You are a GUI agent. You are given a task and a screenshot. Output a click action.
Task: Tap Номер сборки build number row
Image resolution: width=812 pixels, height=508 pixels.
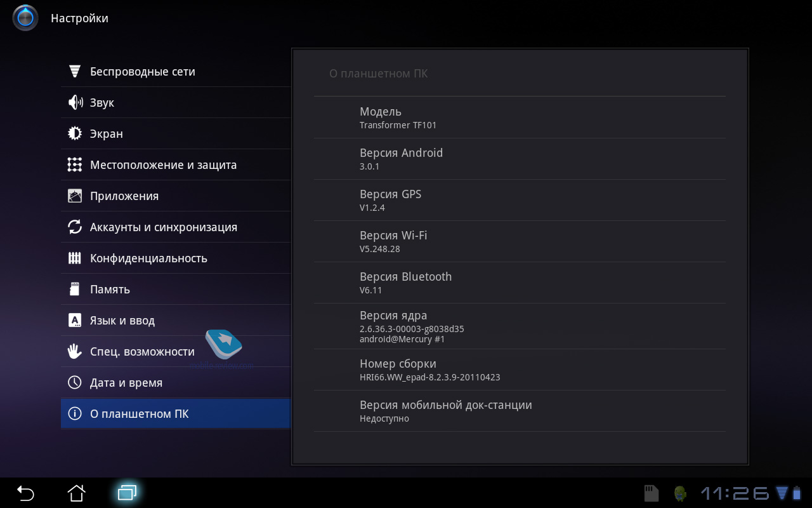coord(520,370)
